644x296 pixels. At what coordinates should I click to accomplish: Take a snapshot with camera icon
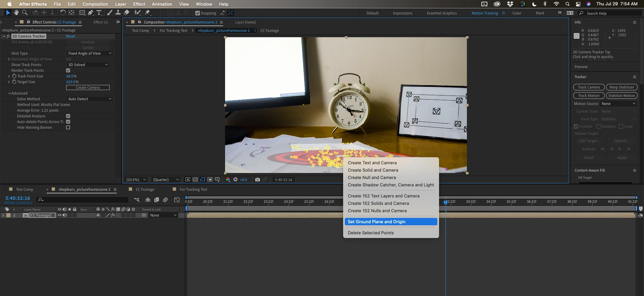[x=258, y=180]
